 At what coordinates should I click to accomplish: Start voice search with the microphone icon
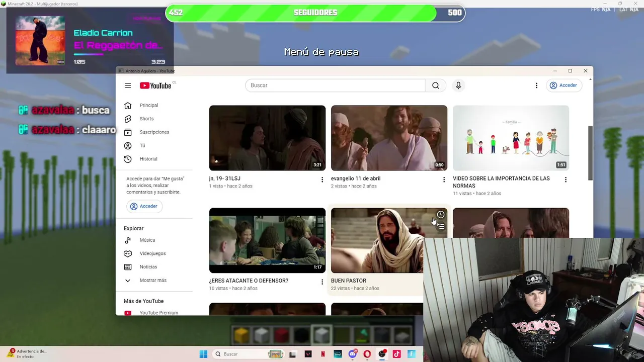click(x=458, y=85)
